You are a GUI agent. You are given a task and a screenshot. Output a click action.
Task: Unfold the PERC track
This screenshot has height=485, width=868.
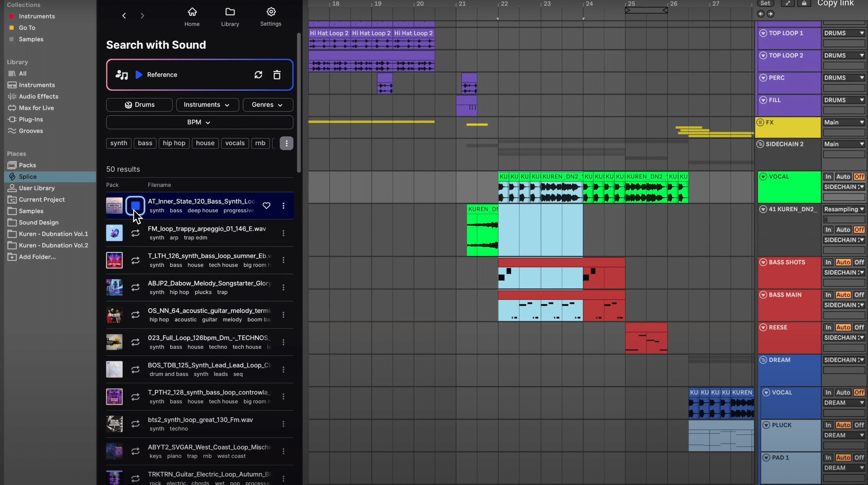tap(764, 77)
